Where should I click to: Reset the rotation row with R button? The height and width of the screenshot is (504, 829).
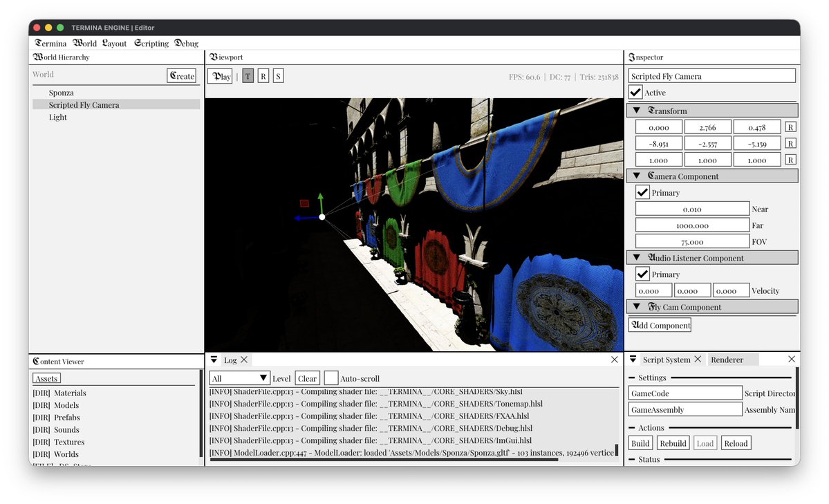790,144
